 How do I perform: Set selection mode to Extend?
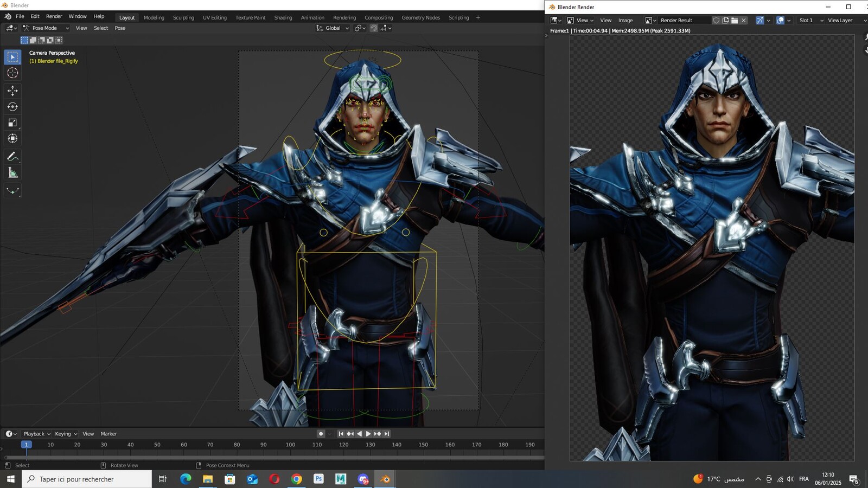(33, 40)
